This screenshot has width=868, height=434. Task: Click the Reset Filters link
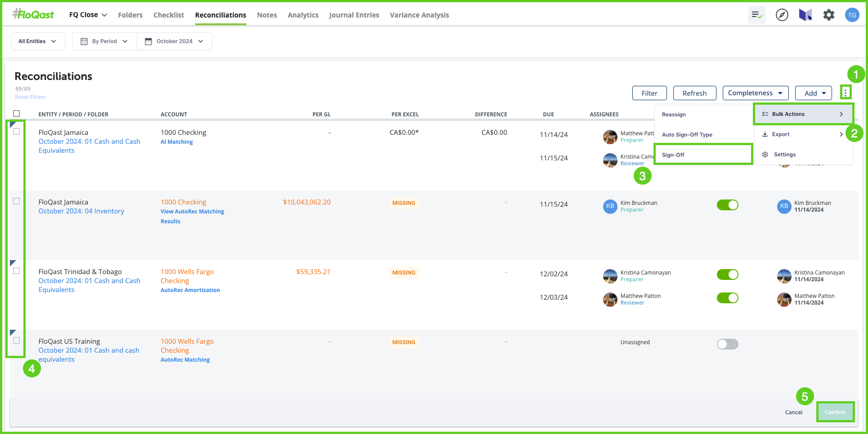point(30,97)
